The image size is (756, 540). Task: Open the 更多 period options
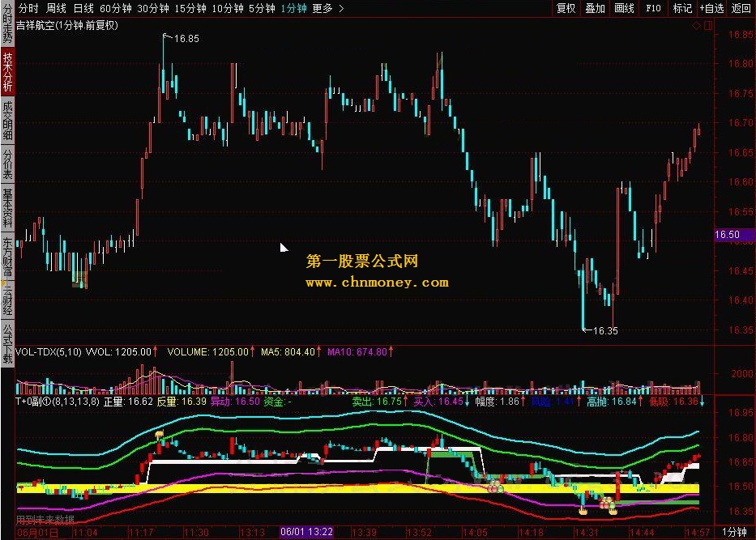pos(322,8)
